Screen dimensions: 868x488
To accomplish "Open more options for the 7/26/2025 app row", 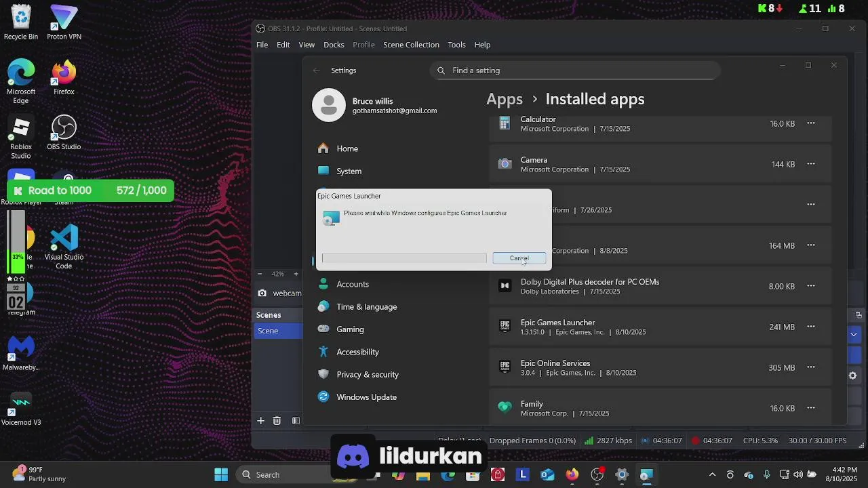I will click(x=810, y=204).
